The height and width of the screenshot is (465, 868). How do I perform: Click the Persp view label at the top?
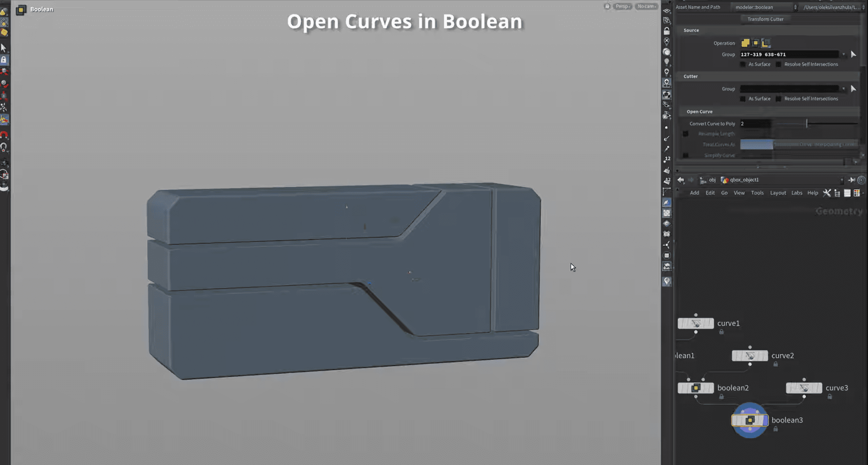pyautogui.click(x=623, y=6)
